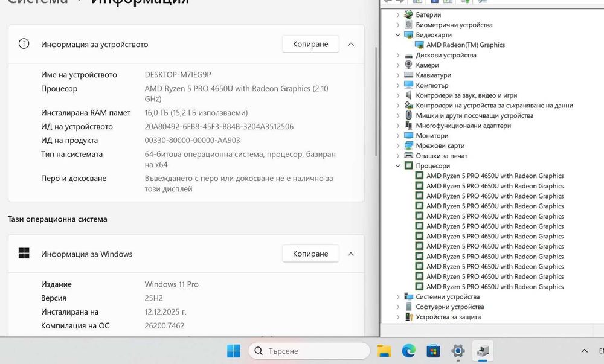The width and height of the screenshot is (604, 364).
Task: Click the Мрежови карти network icon
Action: coord(408,145)
